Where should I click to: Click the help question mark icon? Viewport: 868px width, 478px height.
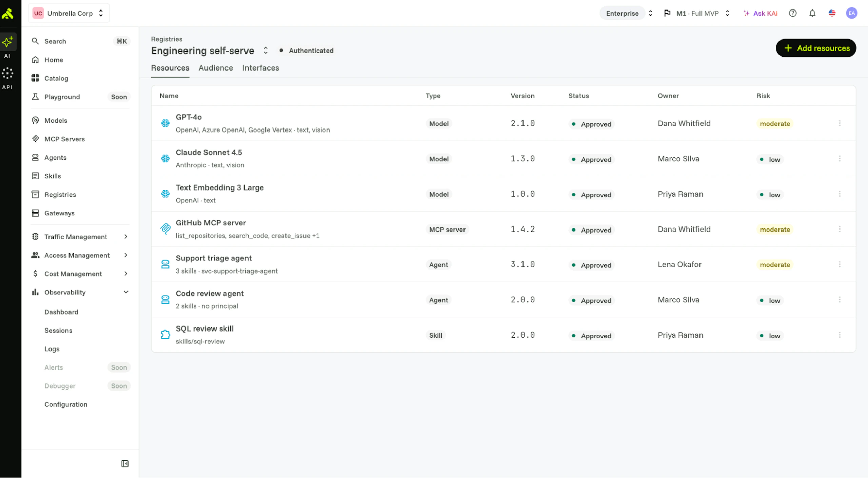pos(793,13)
